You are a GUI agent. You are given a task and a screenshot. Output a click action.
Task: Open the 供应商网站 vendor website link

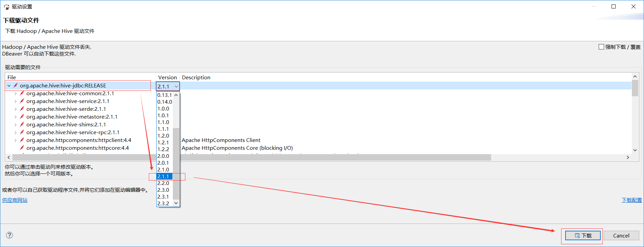pyautogui.click(x=15, y=200)
